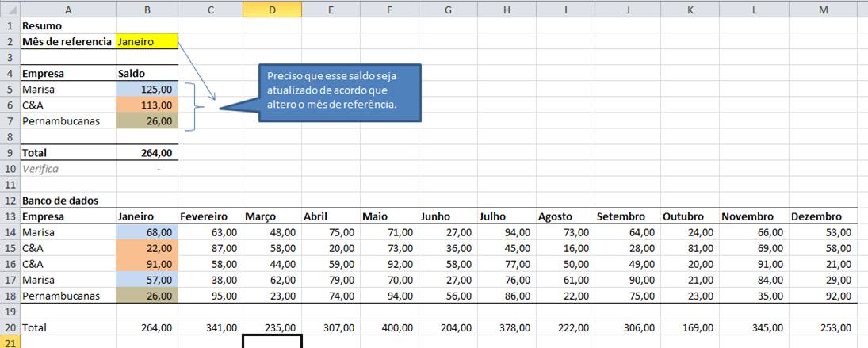868x348 pixels.
Task: Select Outubro total 169,00
Action: click(x=690, y=327)
